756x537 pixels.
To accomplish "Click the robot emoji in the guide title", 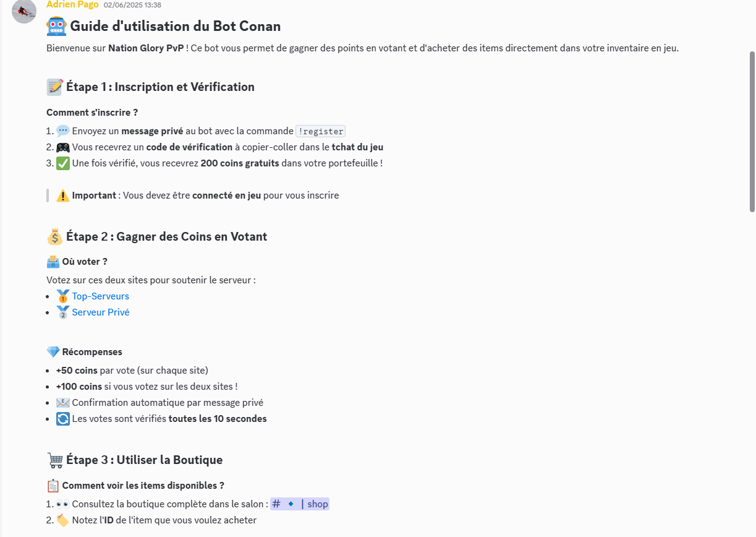I will click(56, 27).
